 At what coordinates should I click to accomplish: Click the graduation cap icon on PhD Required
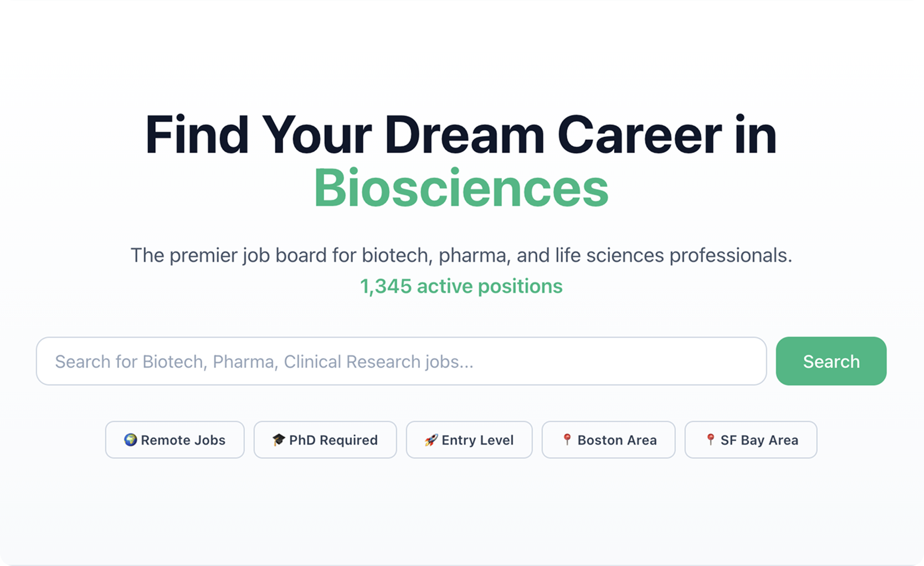pyautogui.click(x=280, y=440)
